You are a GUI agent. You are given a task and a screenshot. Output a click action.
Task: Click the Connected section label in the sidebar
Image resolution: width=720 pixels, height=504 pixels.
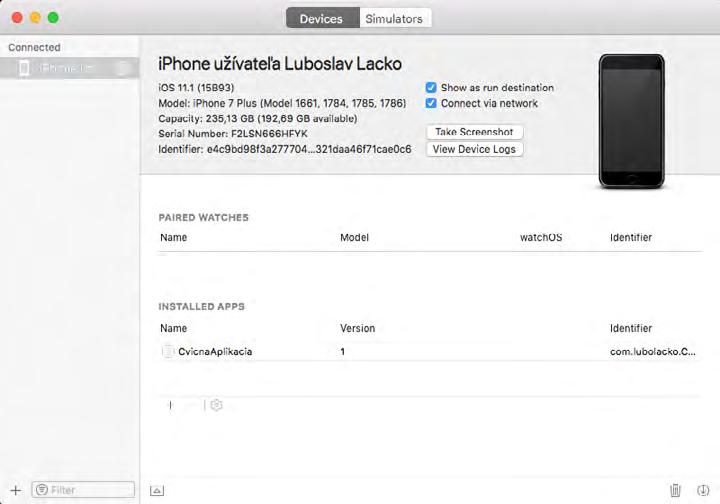point(34,47)
